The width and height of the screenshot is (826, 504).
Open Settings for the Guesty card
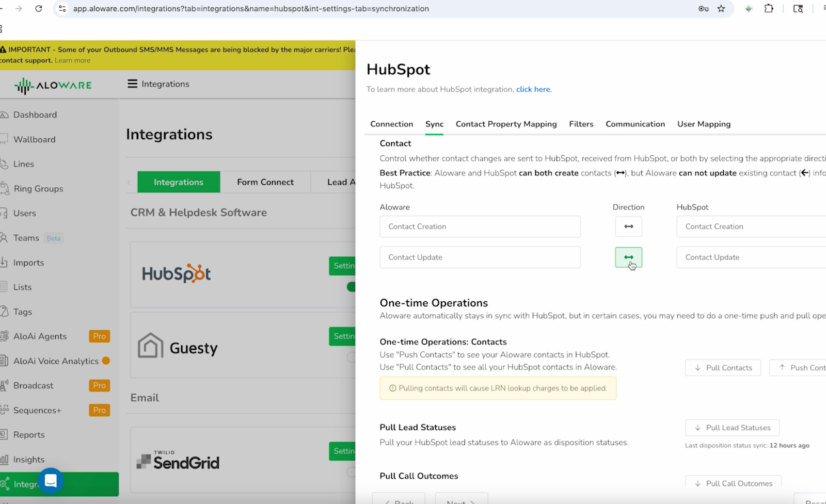pyautogui.click(x=342, y=336)
